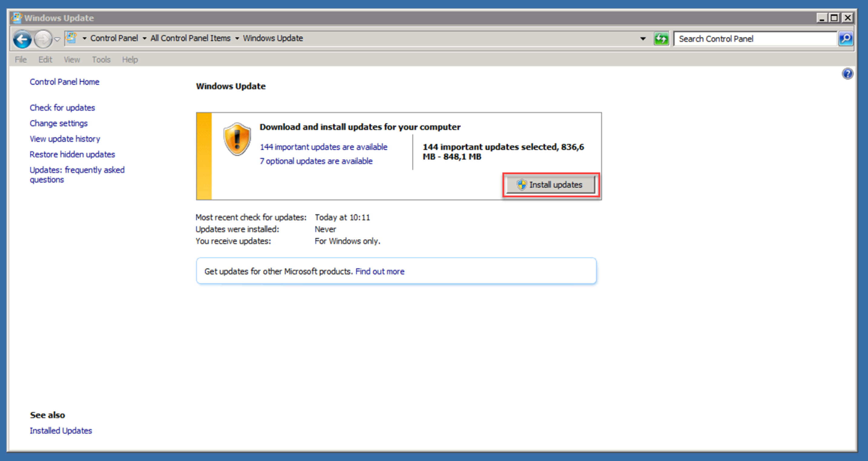
Task: Open View update history
Action: pyautogui.click(x=65, y=139)
